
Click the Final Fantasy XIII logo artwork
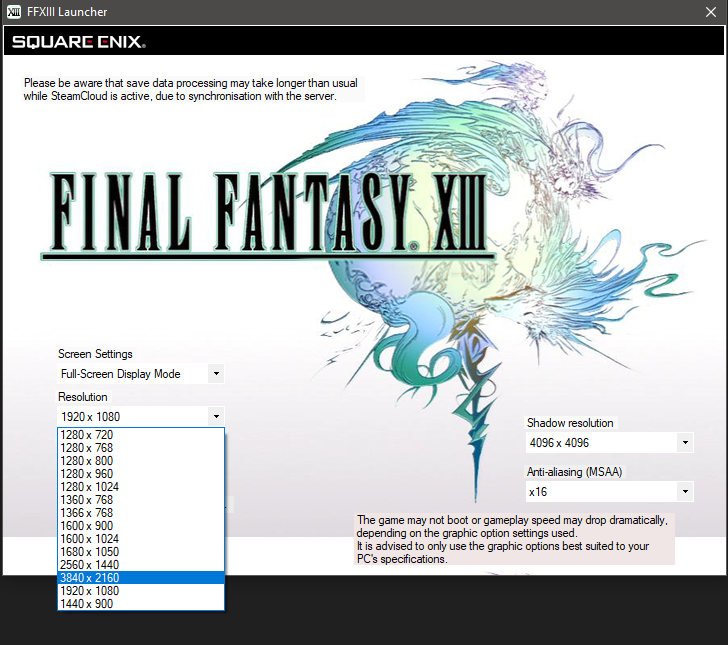[268, 215]
